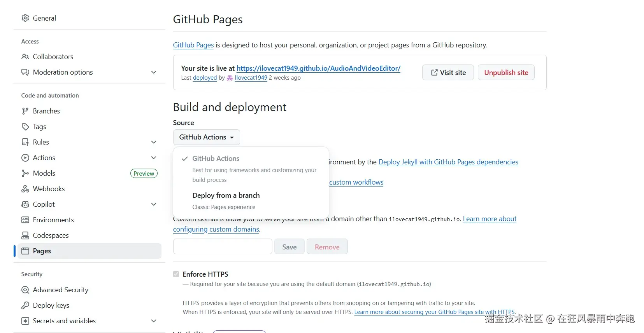
Task: Open Advanced Security settings
Action: [x=89, y=290]
